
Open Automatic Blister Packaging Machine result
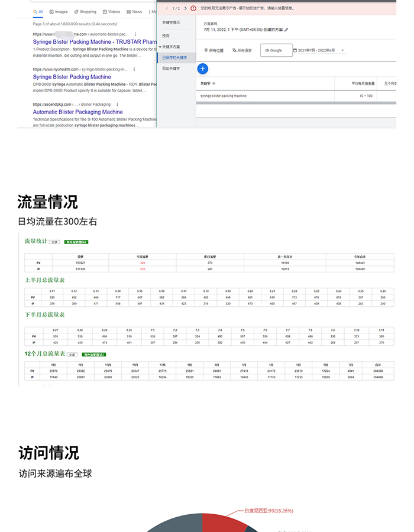tap(77, 112)
